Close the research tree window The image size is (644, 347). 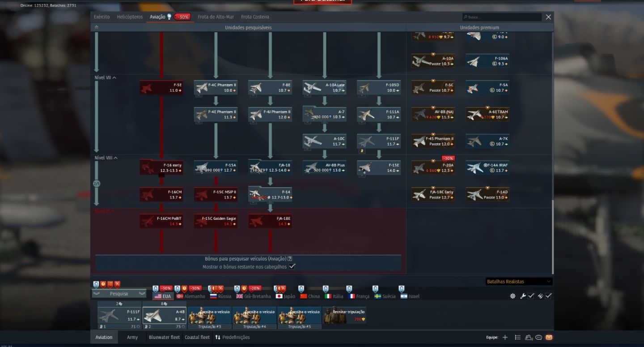click(x=548, y=17)
